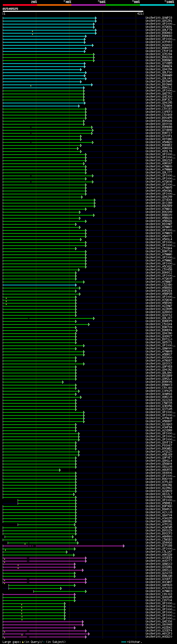Click the green ~80% identity legend bar
177x644 pixels.
[x=123, y=5]
